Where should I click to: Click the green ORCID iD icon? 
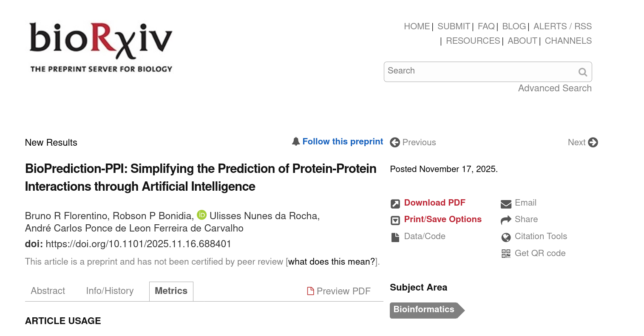(202, 215)
